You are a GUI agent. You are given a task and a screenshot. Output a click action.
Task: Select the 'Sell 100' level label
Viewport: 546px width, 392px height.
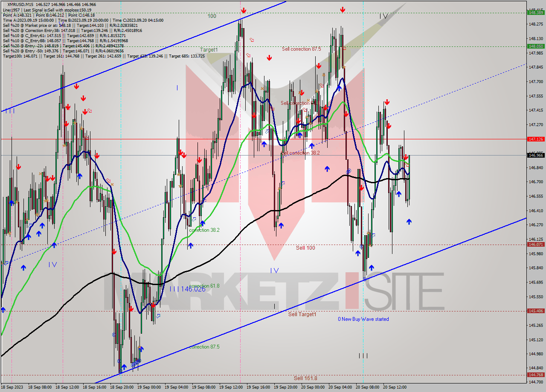click(305, 248)
